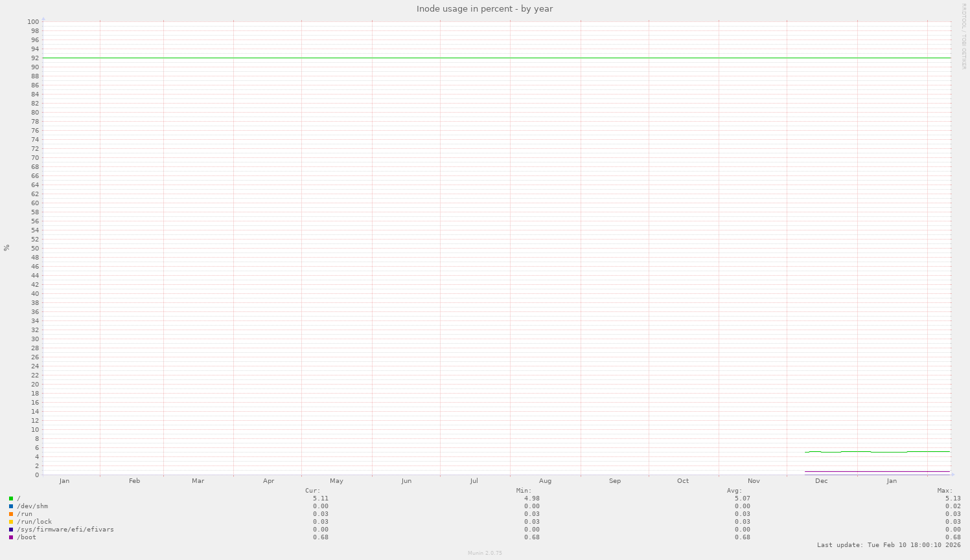
Task: Click the purple /boot line on the graph
Action: point(875,472)
